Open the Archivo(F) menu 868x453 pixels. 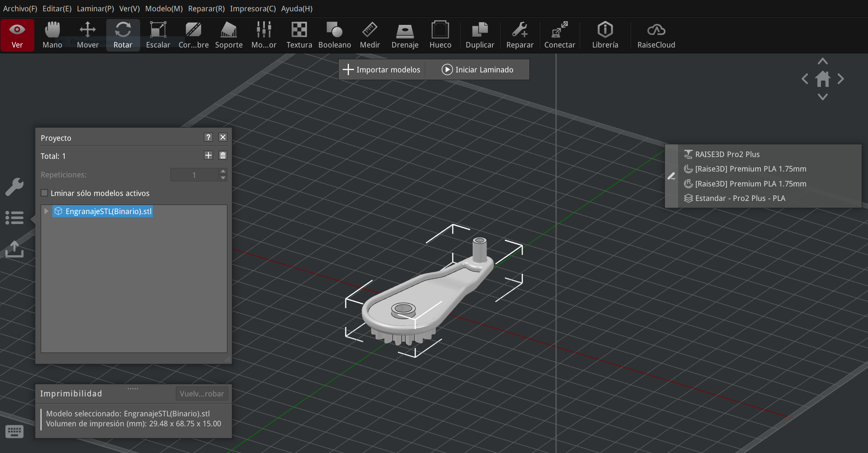(20, 9)
